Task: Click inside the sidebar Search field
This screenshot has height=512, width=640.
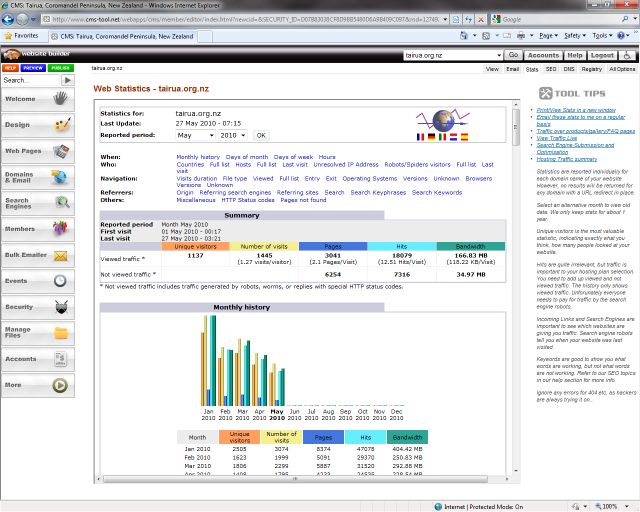Action: [x=30, y=80]
